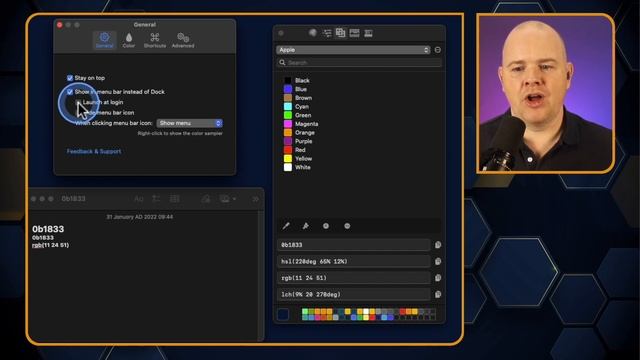
Task: Click the magnifier icon in Search field
Action: point(282,62)
